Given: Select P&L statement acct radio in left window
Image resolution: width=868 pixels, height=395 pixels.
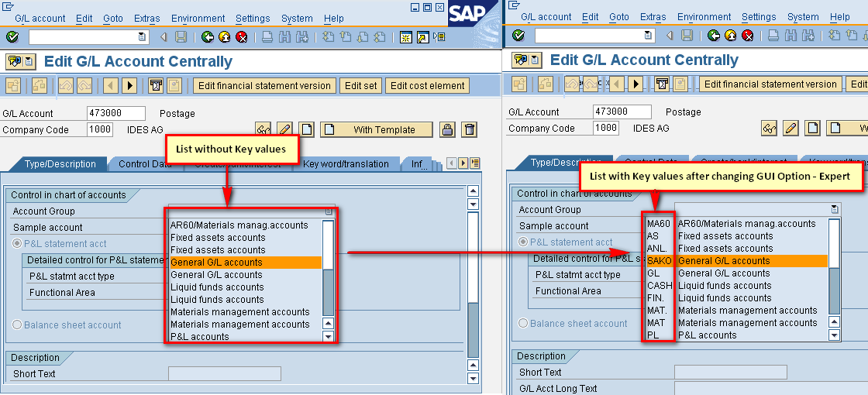Looking at the screenshot, I should pos(18,244).
